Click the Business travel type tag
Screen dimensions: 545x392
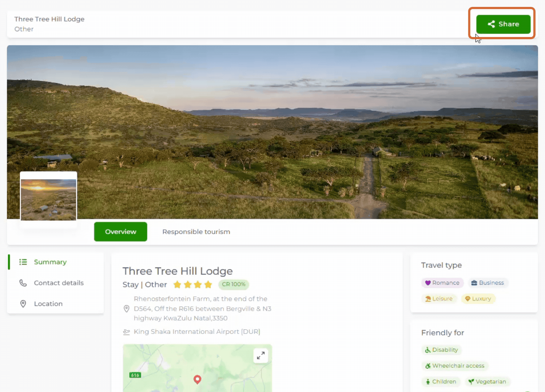point(488,283)
